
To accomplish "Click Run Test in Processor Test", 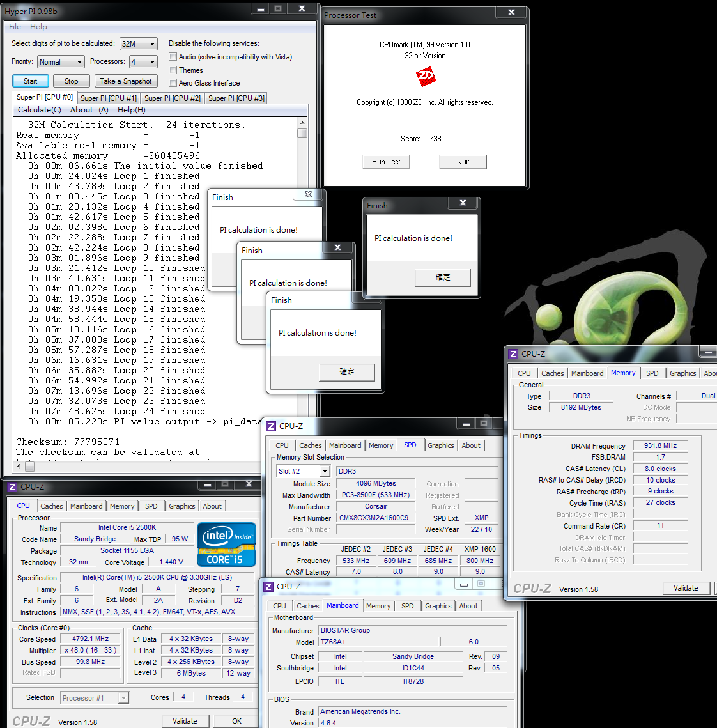I will 386,162.
